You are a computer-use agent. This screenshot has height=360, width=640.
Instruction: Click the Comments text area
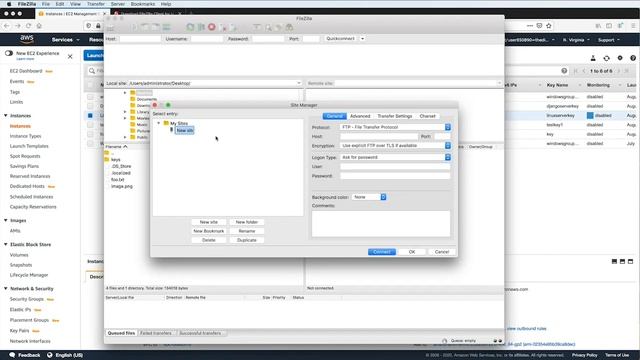pyautogui.click(x=381, y=223)
